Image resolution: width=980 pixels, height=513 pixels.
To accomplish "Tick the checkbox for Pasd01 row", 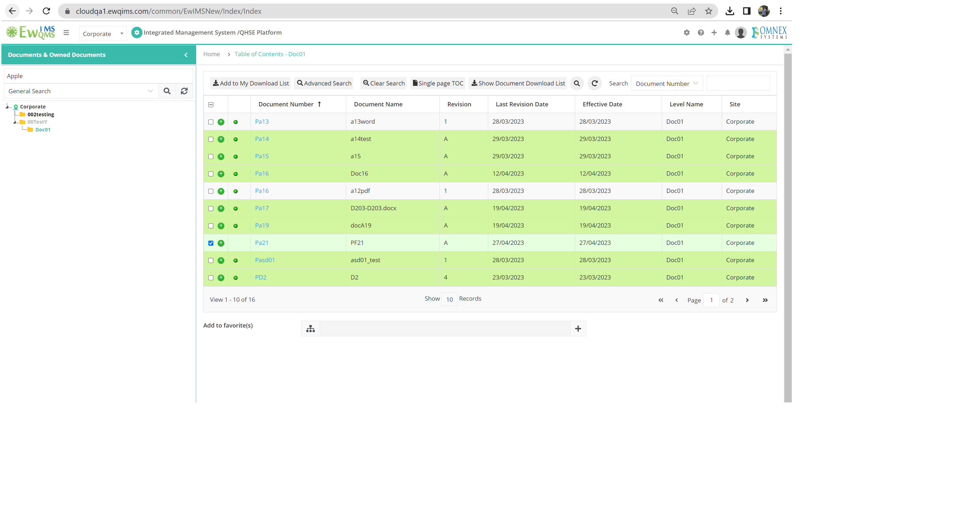I will tap(211, 261).
